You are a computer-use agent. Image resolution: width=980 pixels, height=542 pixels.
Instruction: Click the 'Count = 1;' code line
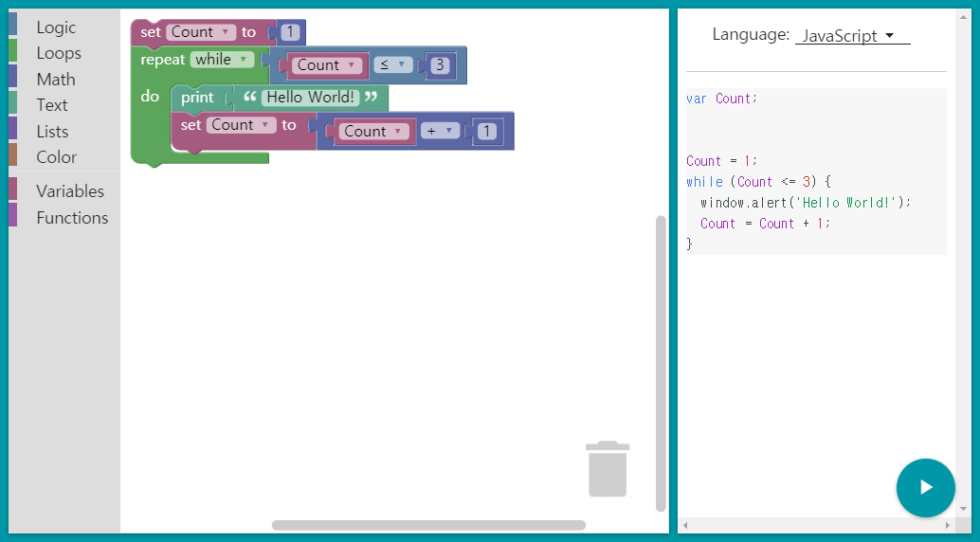(x=721, y=161)
